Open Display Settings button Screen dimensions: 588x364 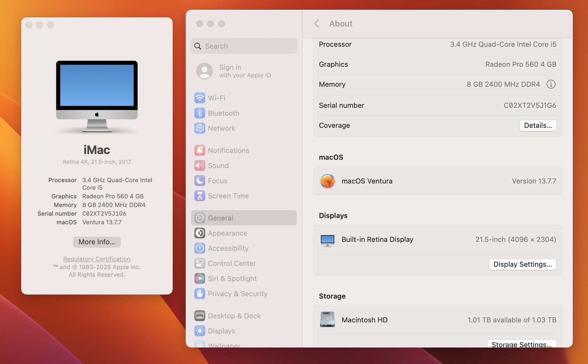[522, 264]
